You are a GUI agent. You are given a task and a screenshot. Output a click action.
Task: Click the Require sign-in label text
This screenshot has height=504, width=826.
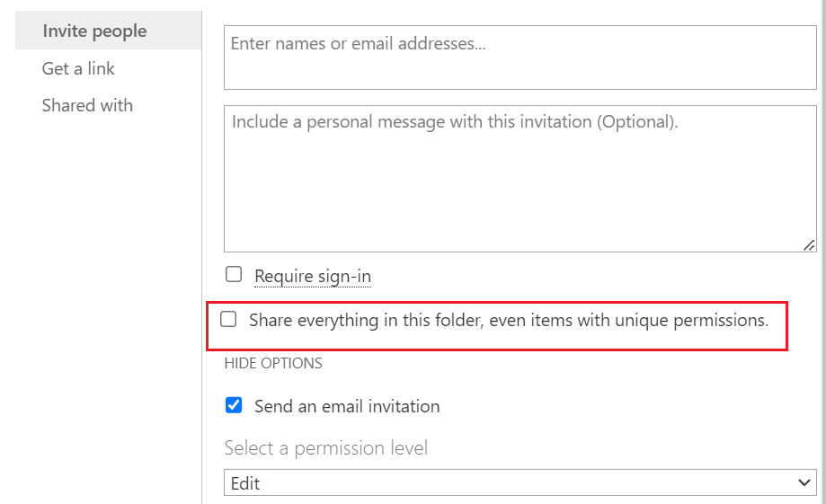click(x=313, y=276)
